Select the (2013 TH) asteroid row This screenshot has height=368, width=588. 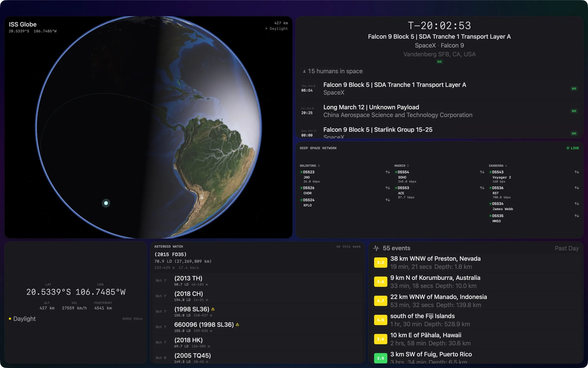[x=257, y=281]
